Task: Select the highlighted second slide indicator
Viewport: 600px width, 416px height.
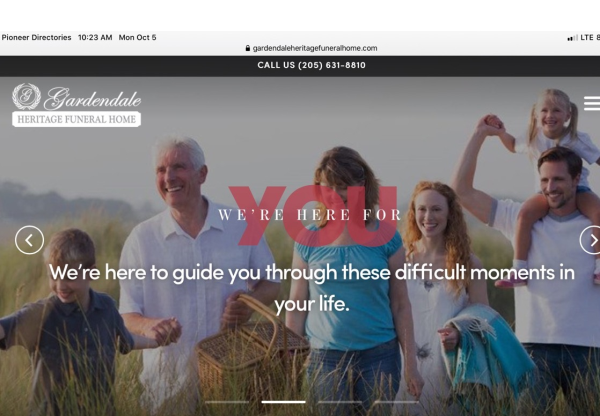Action: [x=283, y=402]
